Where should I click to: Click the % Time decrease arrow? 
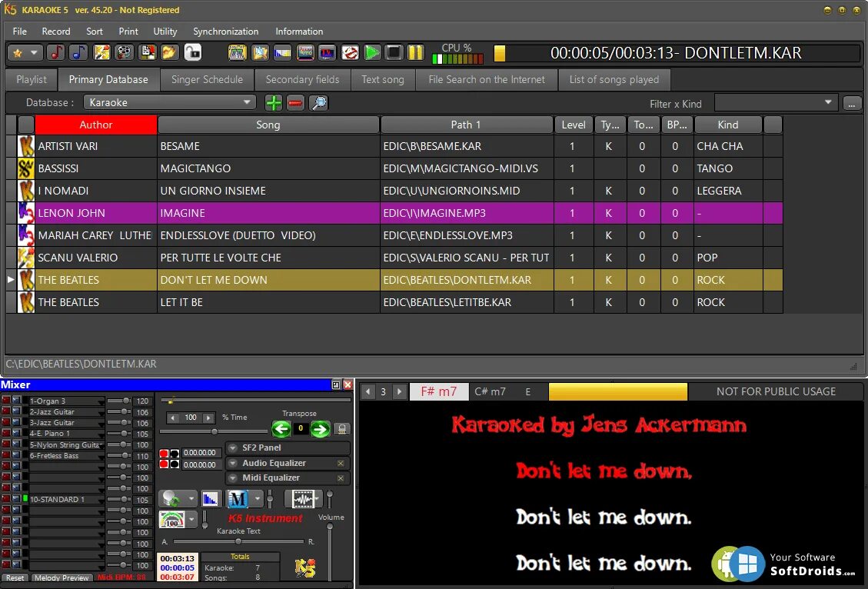pos(173,418)
